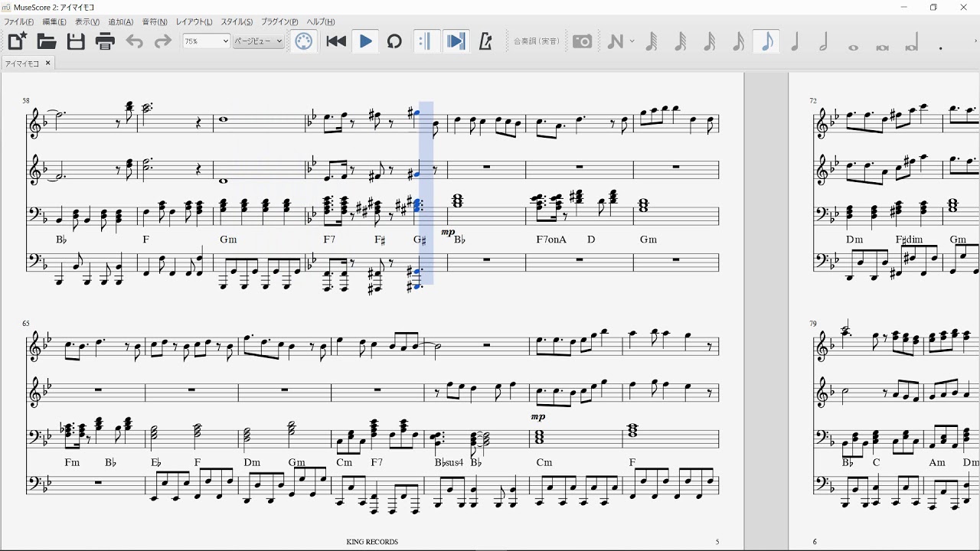The height and width of the screenshot is (551, 980).
Task: Select the B♭sus4 chord symbol
Action: click(448, 462)
